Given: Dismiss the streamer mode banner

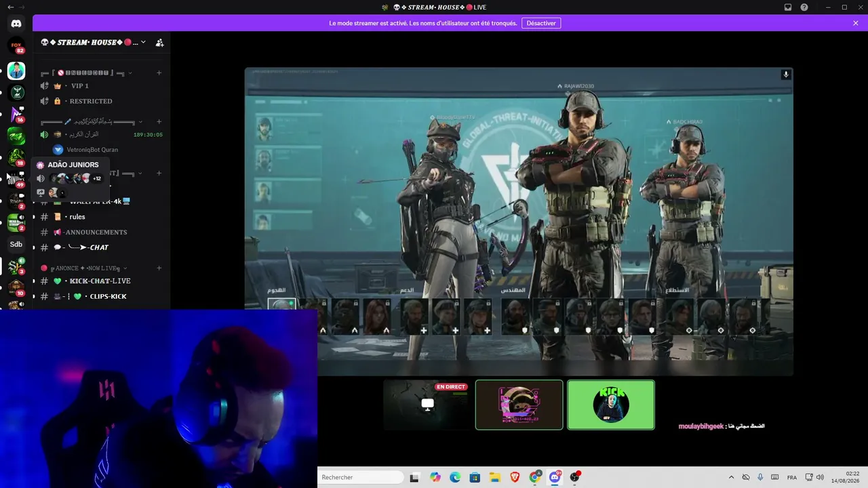Looking at the screenshot, I should (x=856, y=23).
